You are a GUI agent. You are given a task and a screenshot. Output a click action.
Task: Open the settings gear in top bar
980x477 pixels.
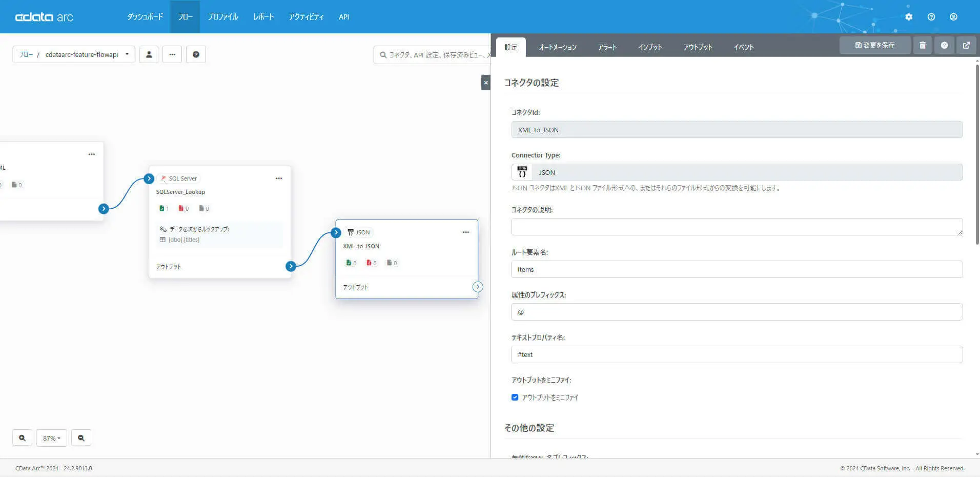(909, 17)
